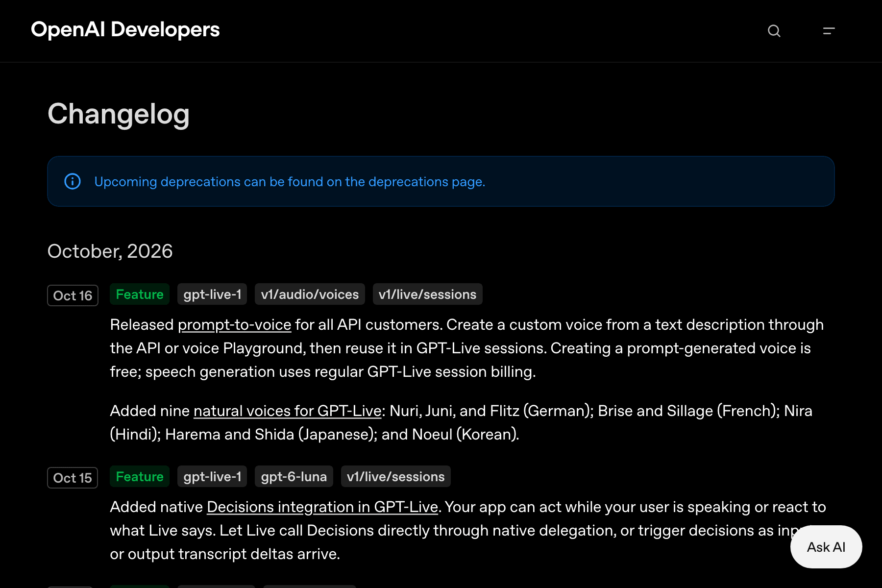Screen dimensions: 882x588
Task: Open the hamburger menu icon
Action: click(829, 31)
